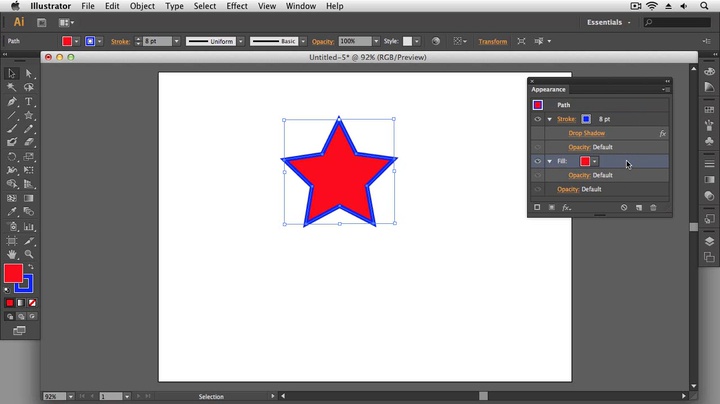This screenshot has height=404, width=720.
Task: Select the Pen tool
Action: point(12,101)
